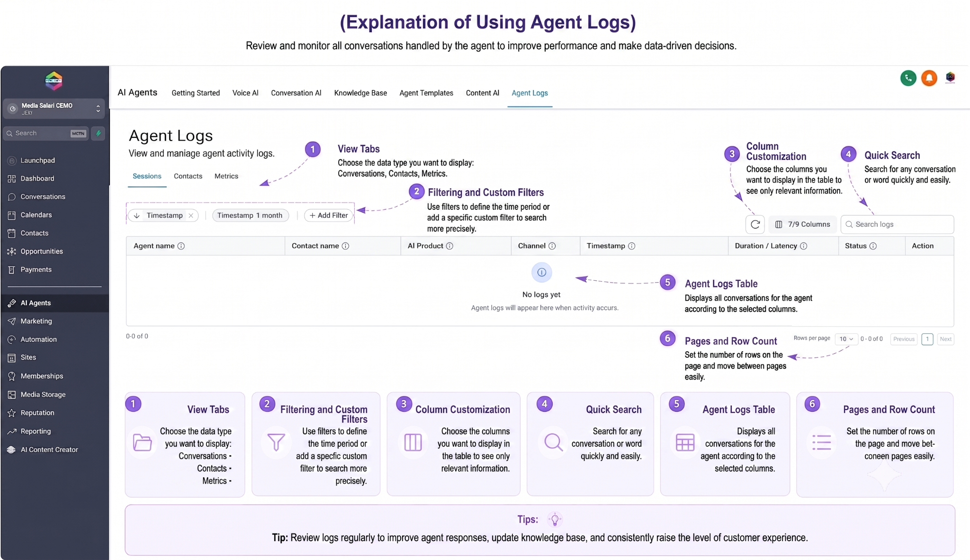Open Payments in the sidebar
Screen dimensions: 970x560
[x=36, y=270]
